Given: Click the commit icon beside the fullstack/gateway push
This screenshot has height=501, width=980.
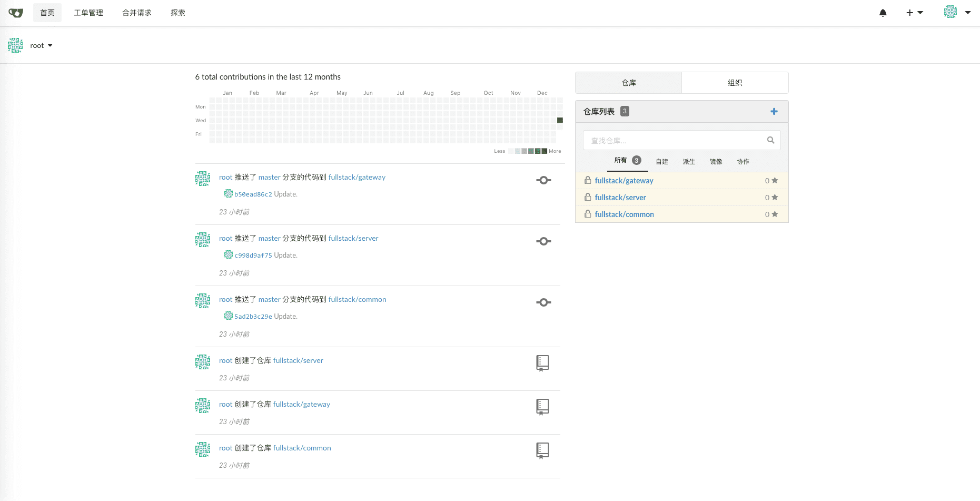Looking at the screenshot, I should [543, 180].
